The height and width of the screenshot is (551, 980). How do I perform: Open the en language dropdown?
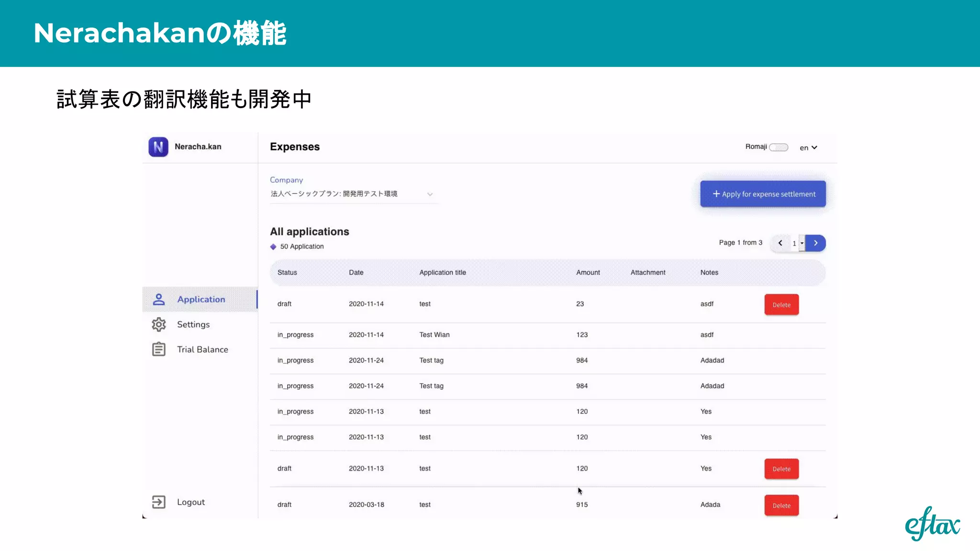pos(808,148)
